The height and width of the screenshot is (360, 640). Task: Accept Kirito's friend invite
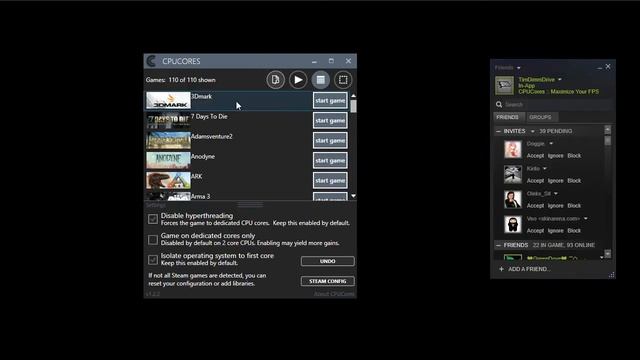(535, 180)
